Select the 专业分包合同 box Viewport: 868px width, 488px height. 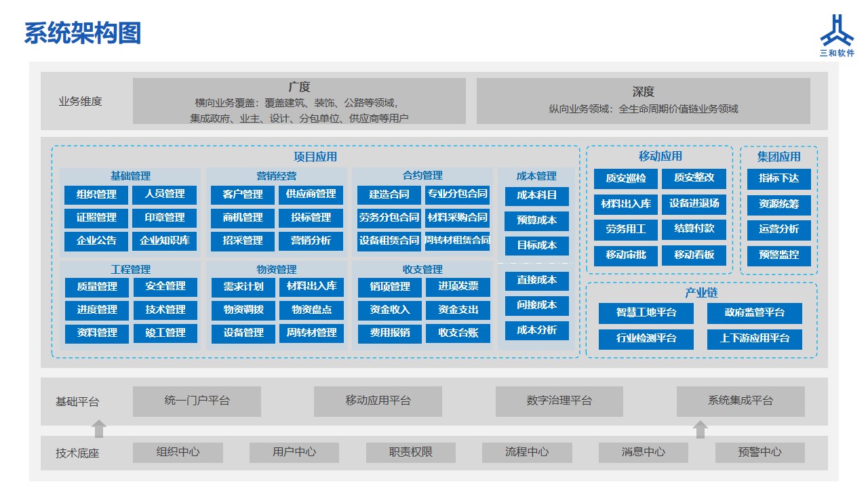coord(458,195)
